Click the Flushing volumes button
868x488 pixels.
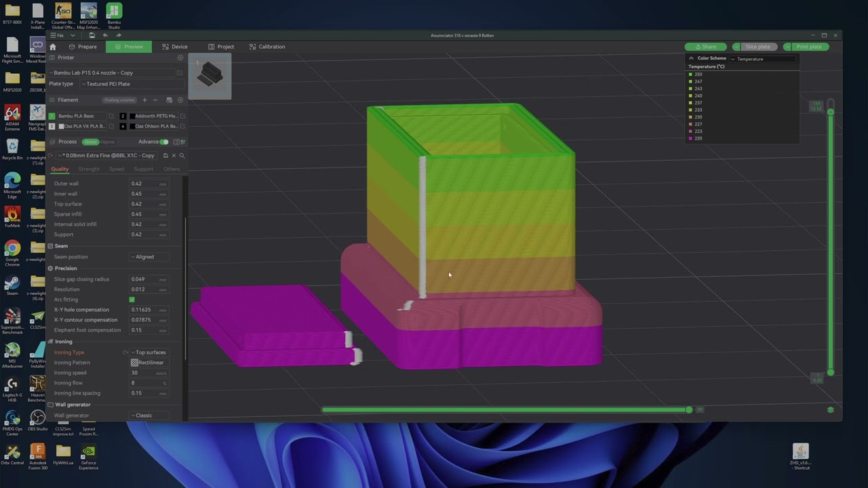(x=119, y=100)
